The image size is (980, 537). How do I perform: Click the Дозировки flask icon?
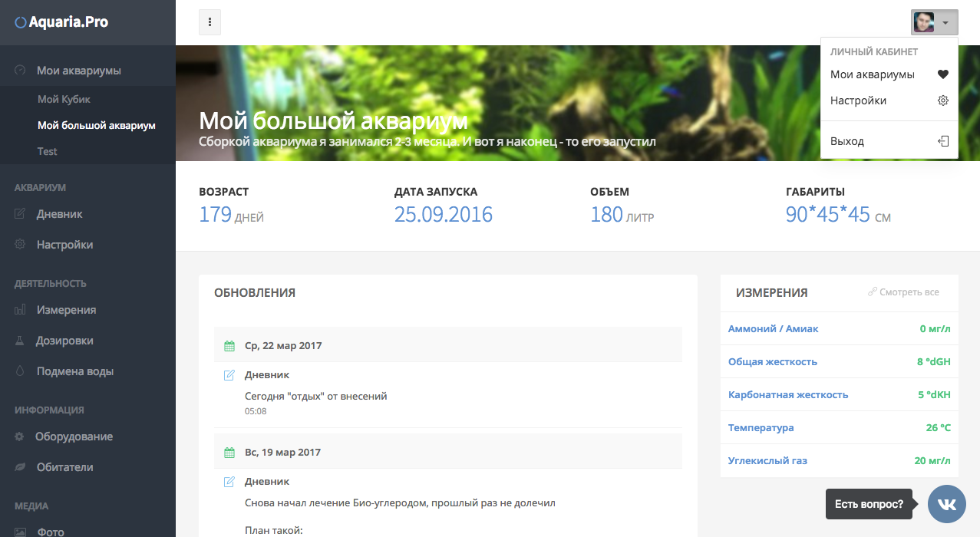click(x=21, y=341)
